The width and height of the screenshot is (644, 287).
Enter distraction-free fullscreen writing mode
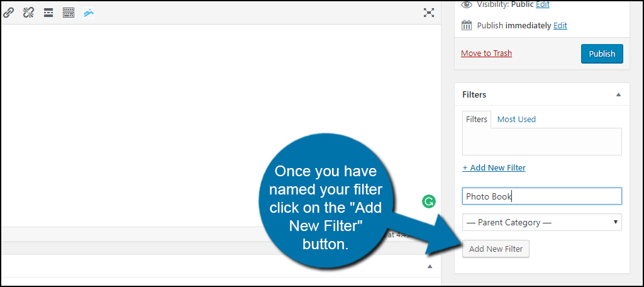click(x=428, y=13)
